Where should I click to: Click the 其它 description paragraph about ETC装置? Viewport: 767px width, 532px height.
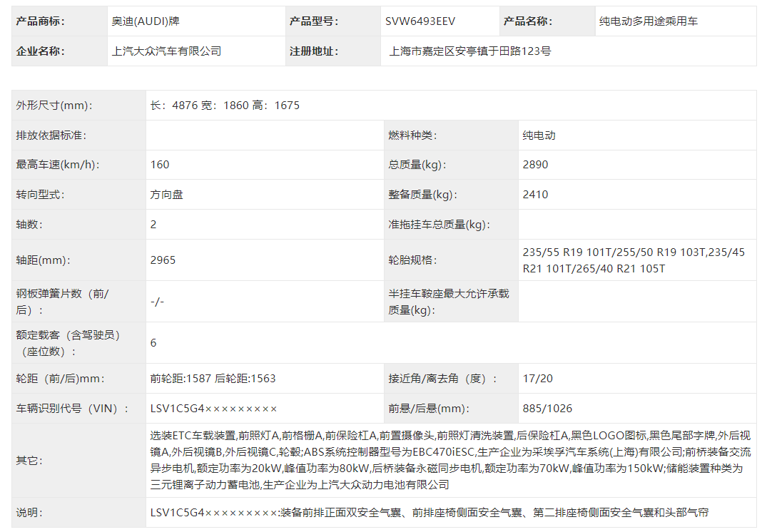[450, 460]
